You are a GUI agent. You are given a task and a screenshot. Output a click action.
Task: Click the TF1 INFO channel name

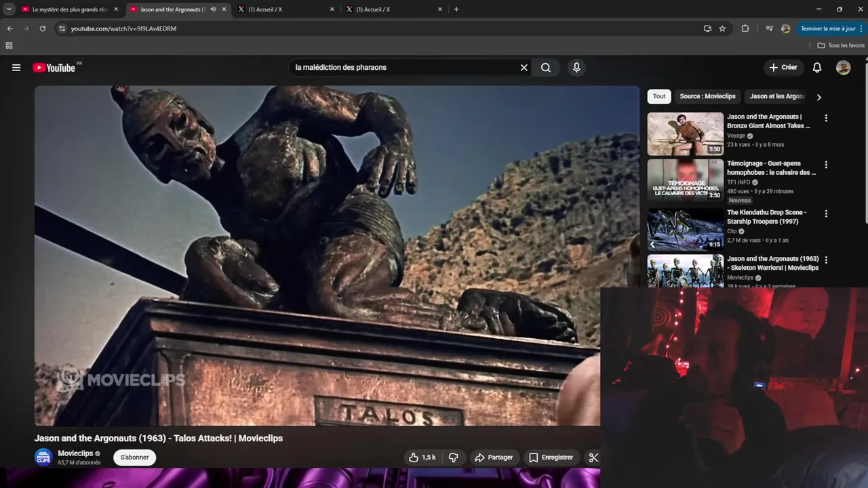click(738, 182)
